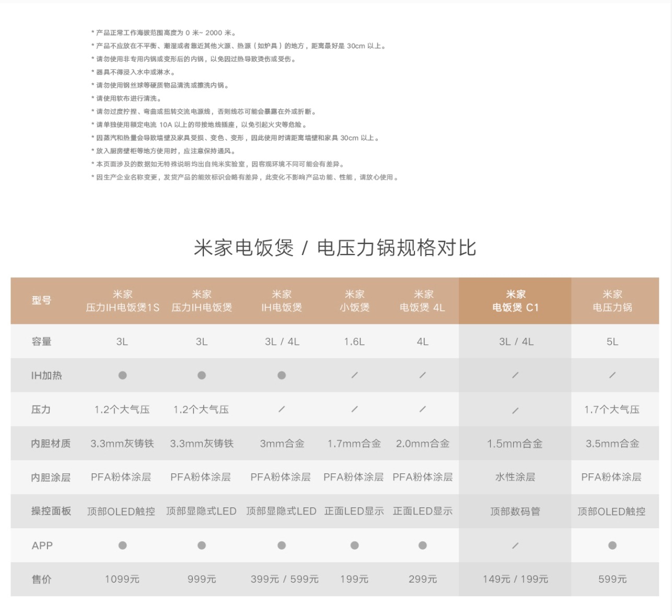Select the 售价 row label
Screen dimensions: 672x616
point(41,579)
